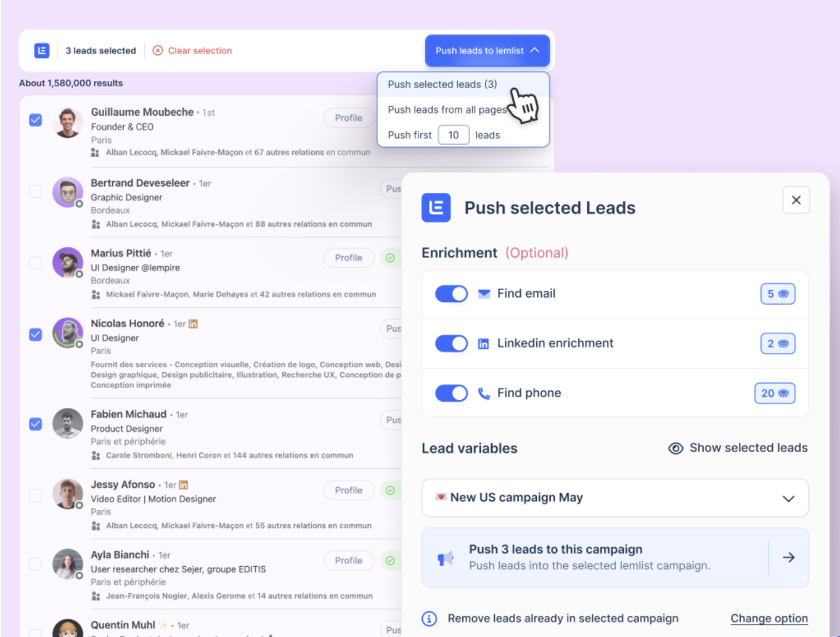The image size is (840, 637).
Task: Click the LinkedIn badge next to Nicolas Honoré
Action: pyautogui.click(x=193, y=324)
